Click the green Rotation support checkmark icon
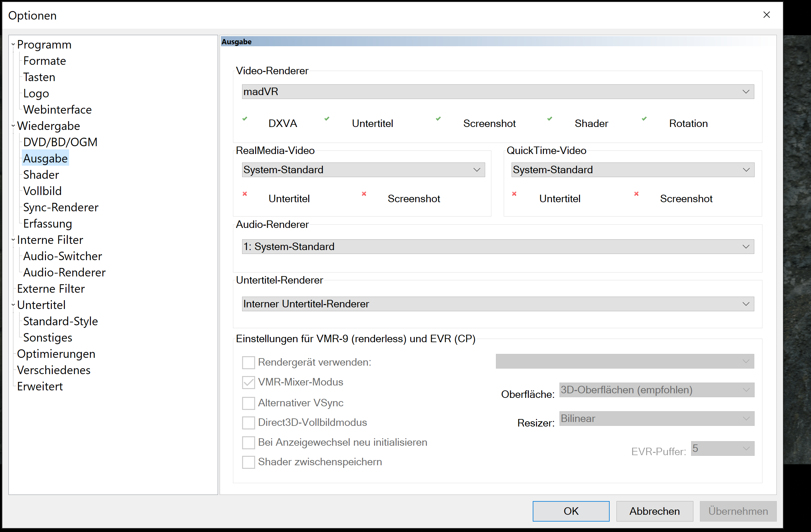 point(644,119)
